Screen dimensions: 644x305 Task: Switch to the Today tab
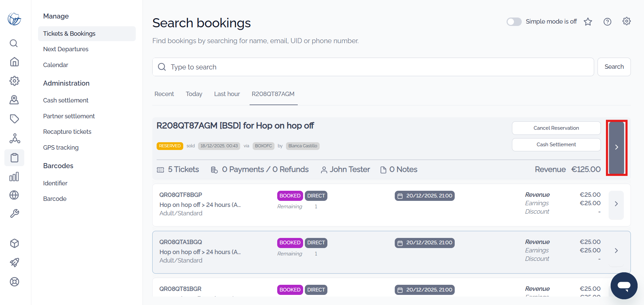(194, 94)
